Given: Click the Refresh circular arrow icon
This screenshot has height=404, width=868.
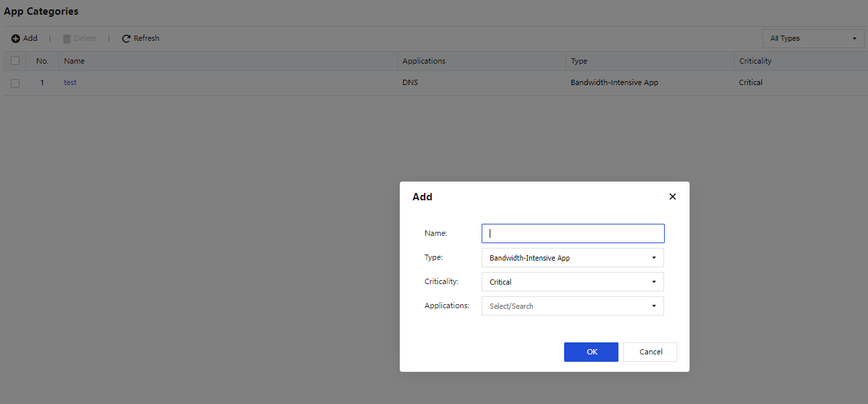Looking at the screenshot, I should 126,39.
